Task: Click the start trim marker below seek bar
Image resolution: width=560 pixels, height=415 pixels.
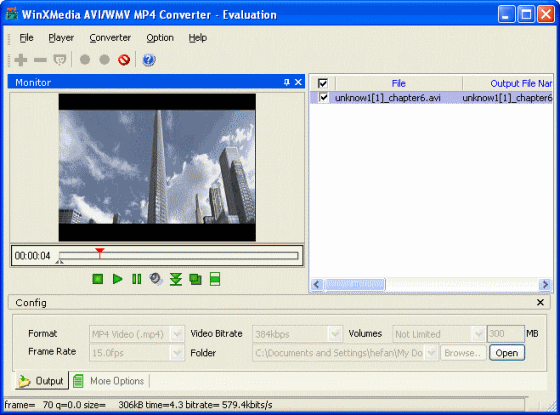Action: (x=60, y=262)
